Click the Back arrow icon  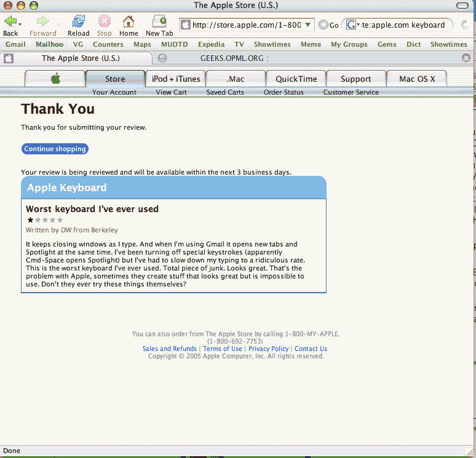(x=10, y=22)
